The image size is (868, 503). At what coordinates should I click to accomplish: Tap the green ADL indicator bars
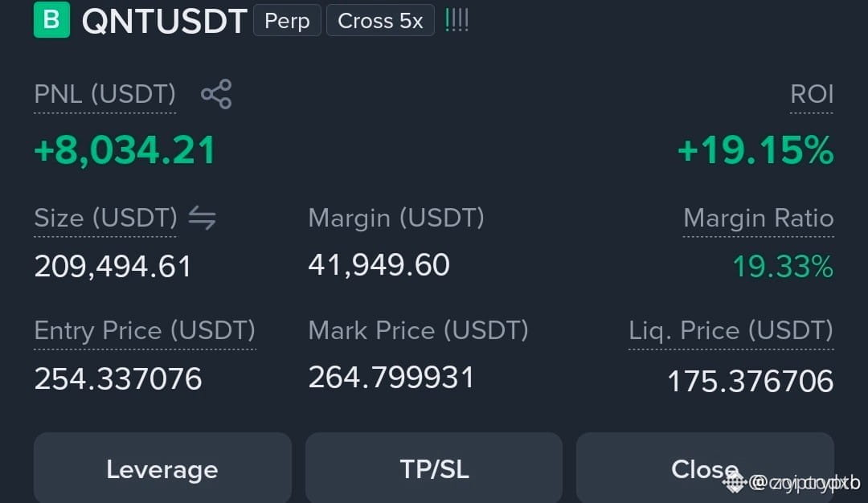coord(457,20)
